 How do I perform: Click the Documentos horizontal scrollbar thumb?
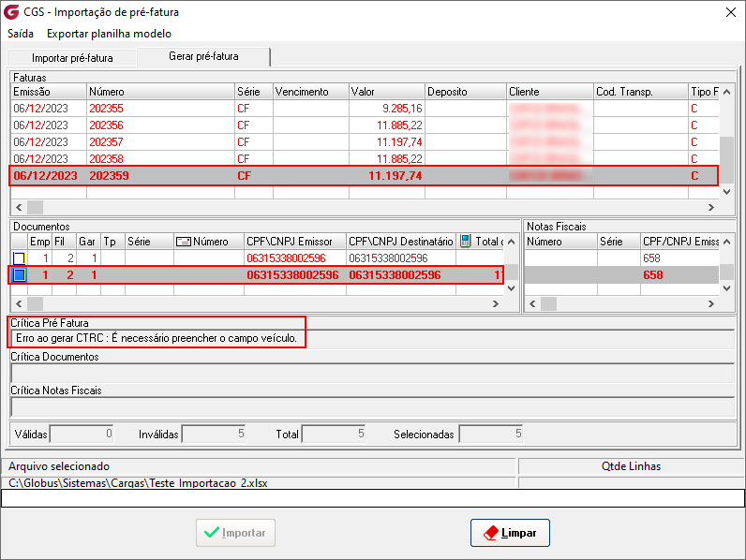[36, 303]
